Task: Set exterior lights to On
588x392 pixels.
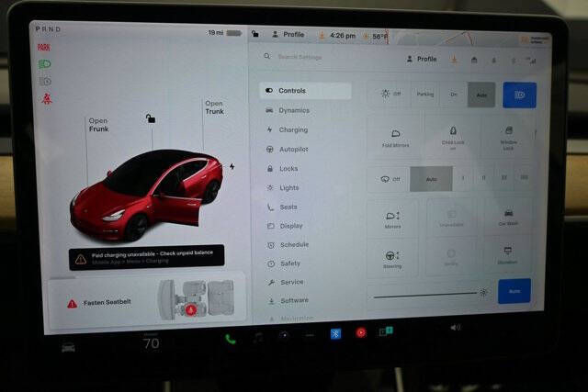Action: (453, 95)
